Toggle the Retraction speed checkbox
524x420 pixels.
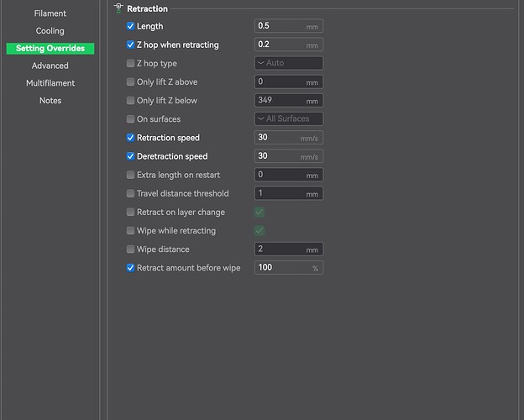[130, 138]
